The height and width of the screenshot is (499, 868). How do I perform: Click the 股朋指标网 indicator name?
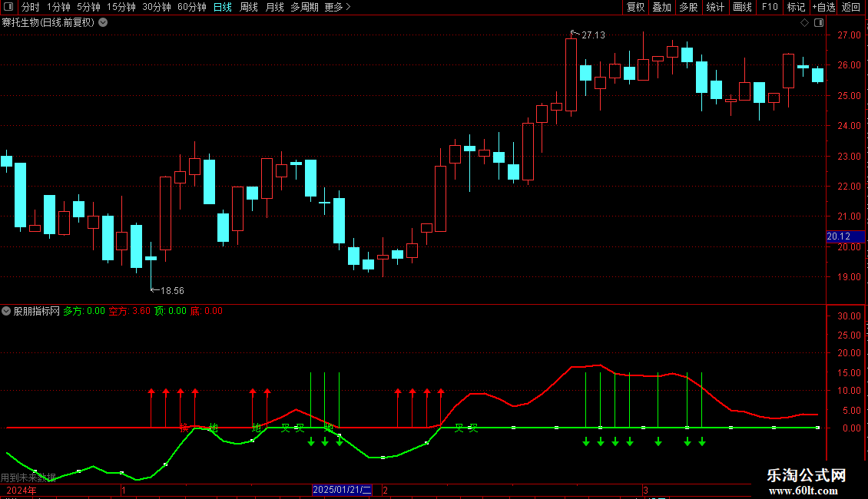pyautogui.click(x=37, y=311)
